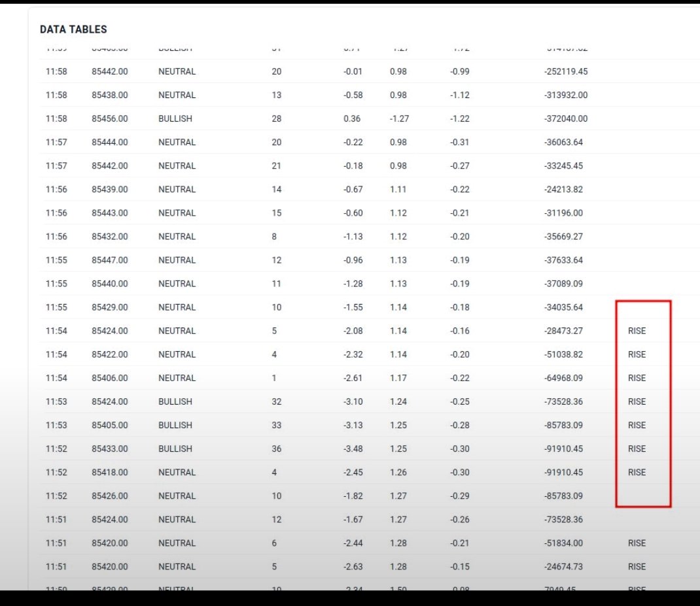Click the -2.08 cell
Screen dimensions: 700x606
[x=353, y=331]
